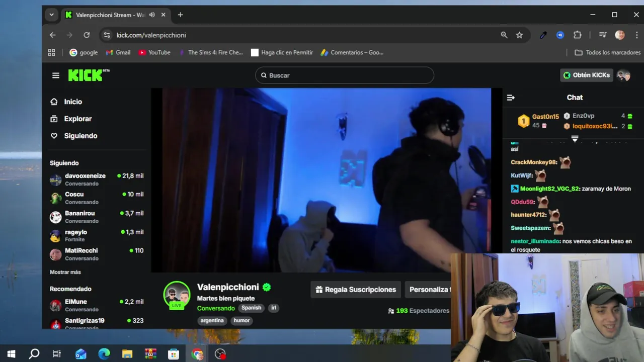Click the Obtén KICKs button

point(587,75)
